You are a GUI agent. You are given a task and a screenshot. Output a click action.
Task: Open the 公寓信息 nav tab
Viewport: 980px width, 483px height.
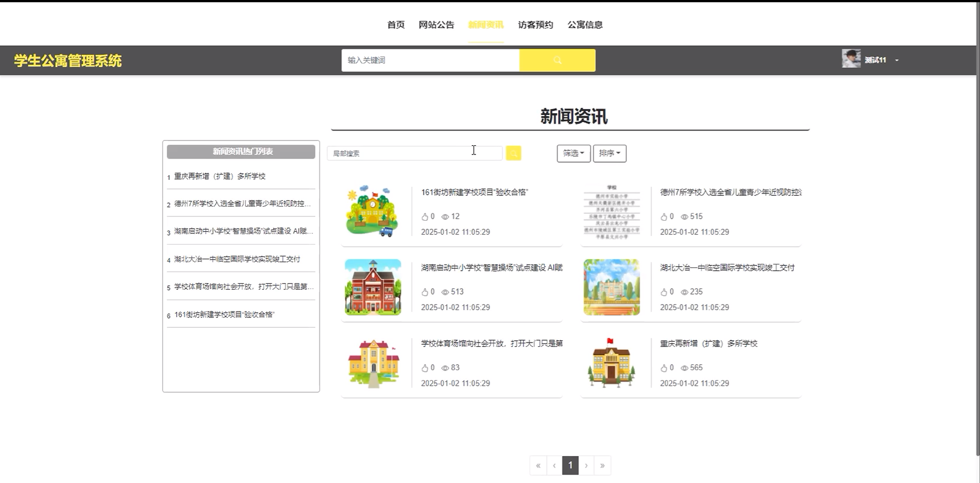[585, 25]
